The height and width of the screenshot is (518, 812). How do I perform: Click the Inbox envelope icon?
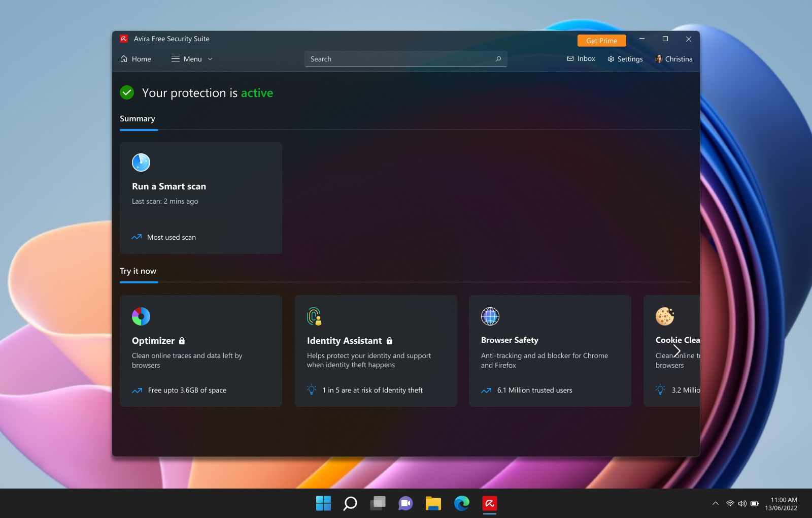point(570,59)
